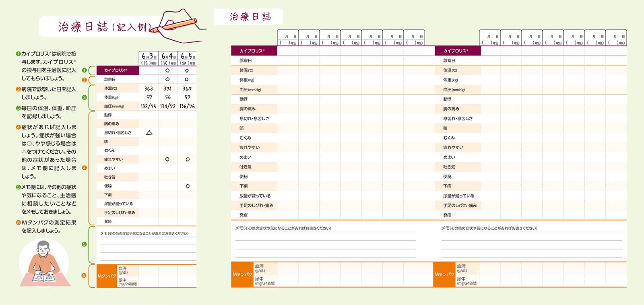Click the hand holding pencil illustration
This screenshot has height=305, width=644.
[178, 26]
